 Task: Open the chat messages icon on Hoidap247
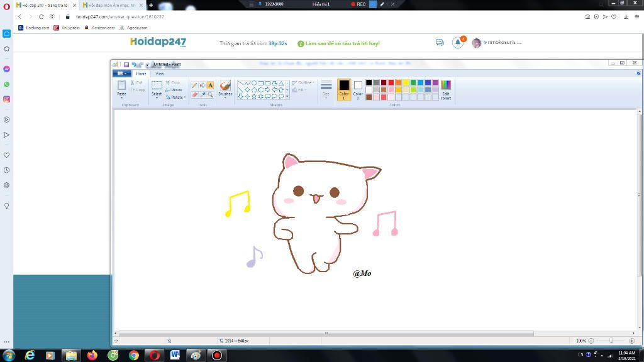click(x=440, y=43)
